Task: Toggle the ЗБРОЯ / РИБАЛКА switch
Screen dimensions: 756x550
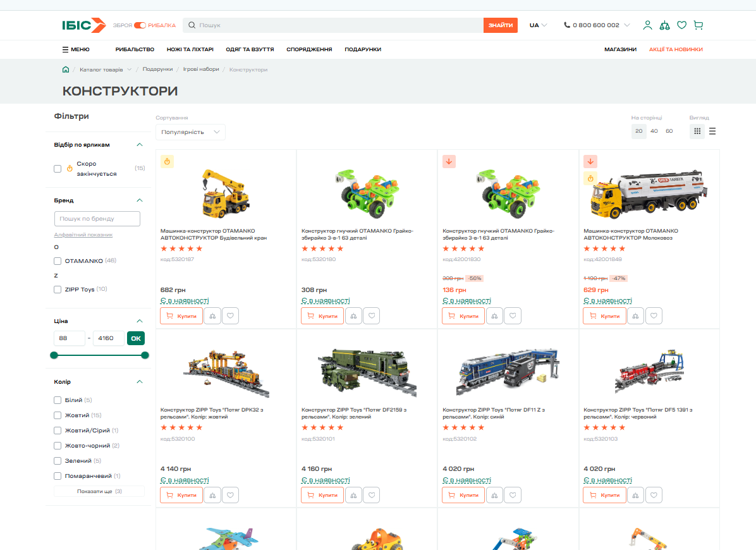Action: (140, 25)
